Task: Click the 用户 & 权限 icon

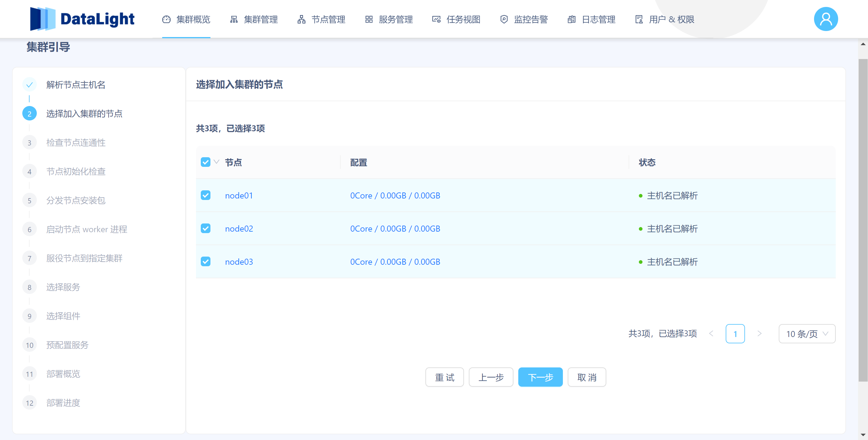Action: coord(639,20)
